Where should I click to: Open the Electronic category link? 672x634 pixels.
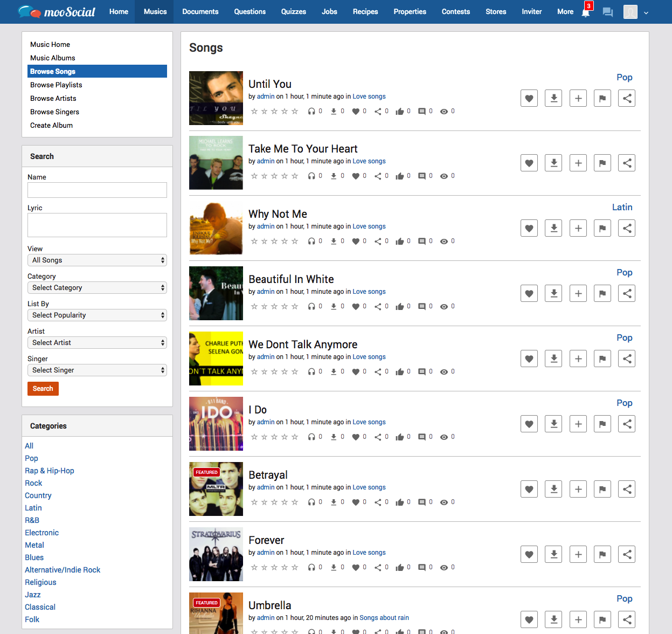[x=41, y=533]
